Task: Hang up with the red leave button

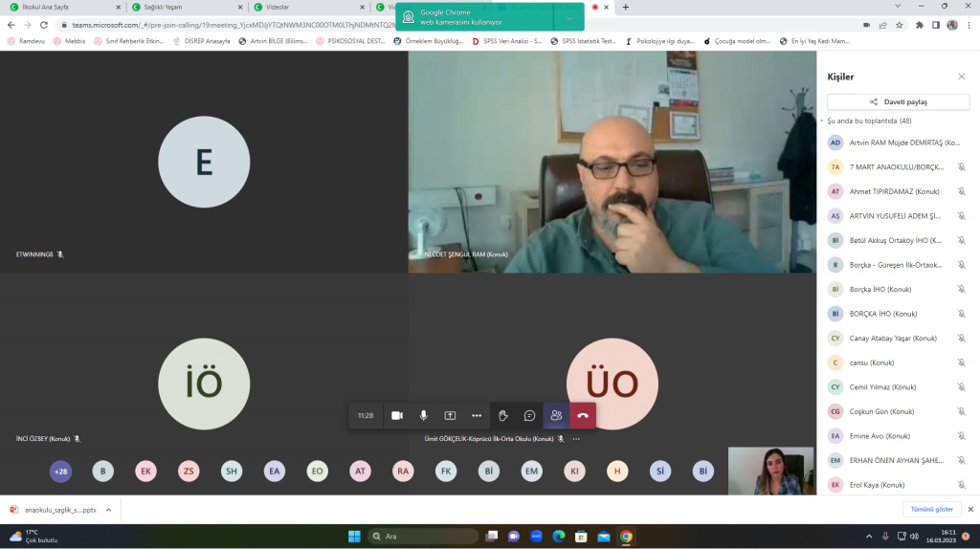Action: click(x=583, y=416)
